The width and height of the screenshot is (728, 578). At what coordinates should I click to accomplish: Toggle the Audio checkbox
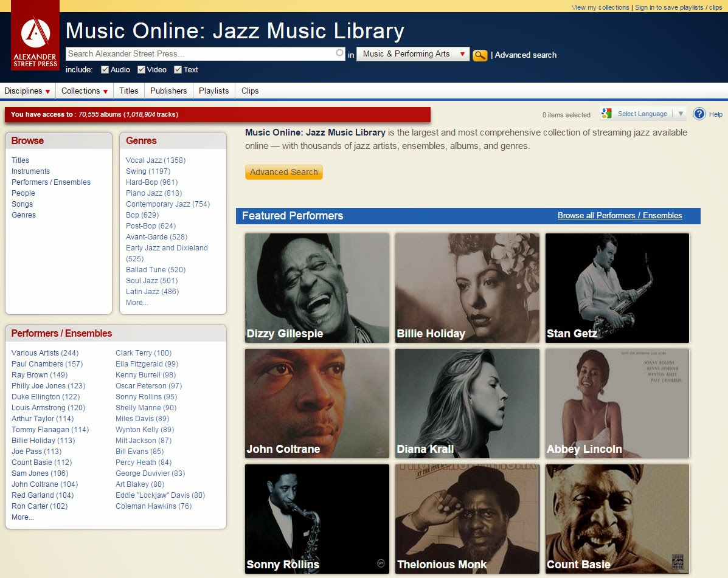coord(105,69)
